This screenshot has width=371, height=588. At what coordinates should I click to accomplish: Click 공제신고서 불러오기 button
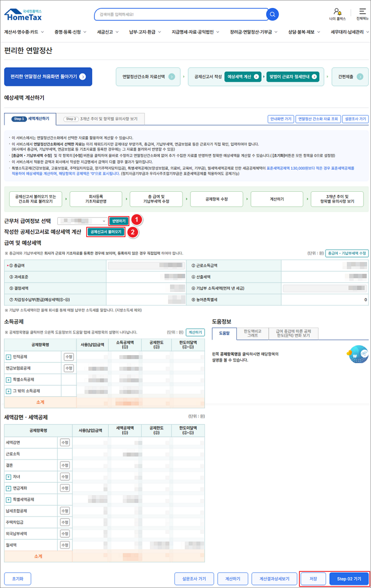106,232
